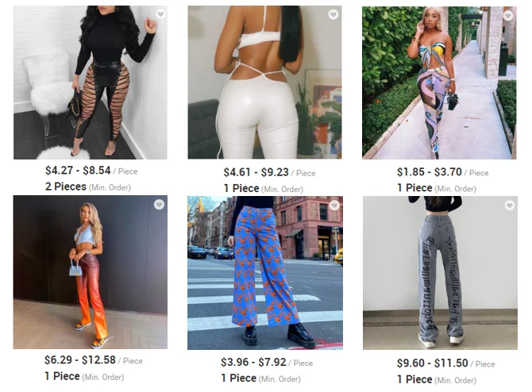Image resolution: width=532 pixels, height=392 pixels.
Task: Click the $3.96 - $7.92 price
Action: [x=253, y=362]
